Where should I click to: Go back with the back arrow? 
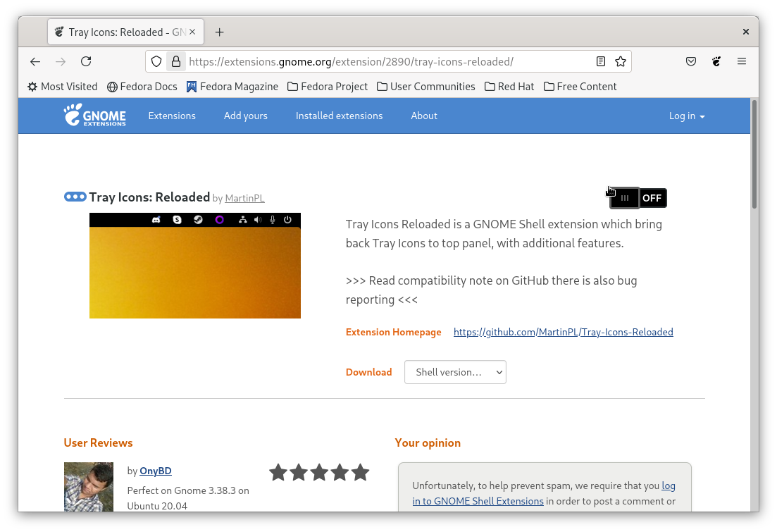pos(35,61)
